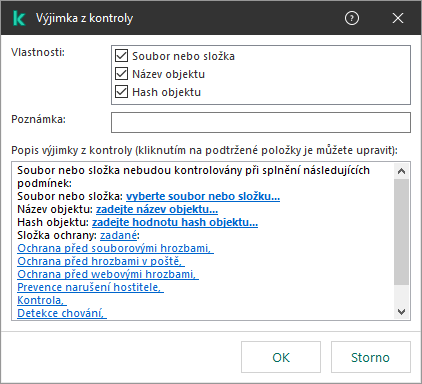Select Prevence narušení hostitele link
This screenshot has height=384, width=422.
[90, 287]
